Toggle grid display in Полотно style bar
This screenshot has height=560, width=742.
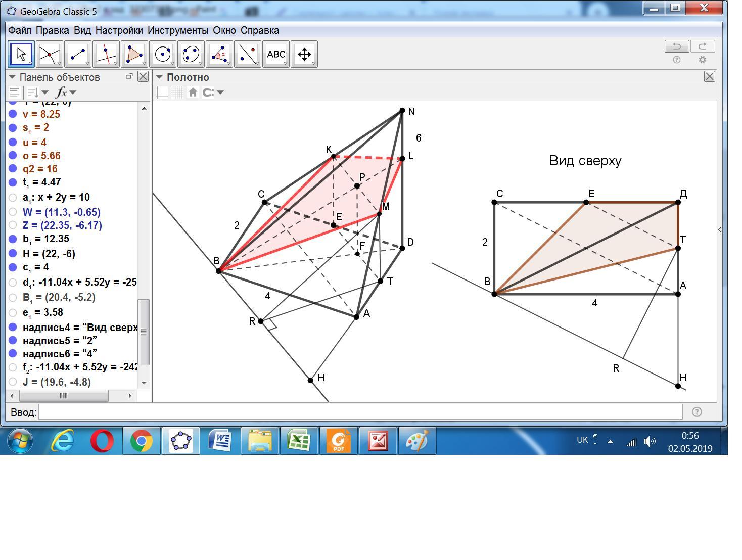coord(177,92)
